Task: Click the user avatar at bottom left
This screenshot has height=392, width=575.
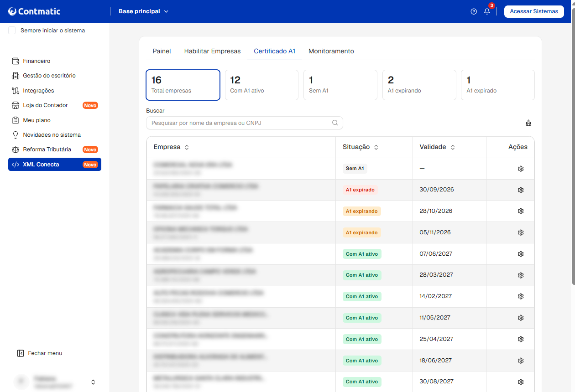Action: click(21, 382)
